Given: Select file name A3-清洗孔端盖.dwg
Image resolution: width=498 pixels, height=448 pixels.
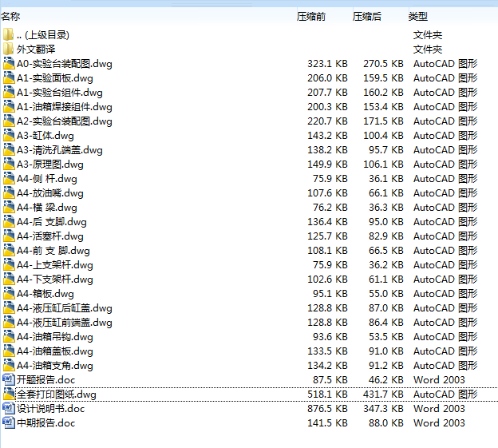Looking at the screenshot, I should pyautogui.click(x=60, y=149).
